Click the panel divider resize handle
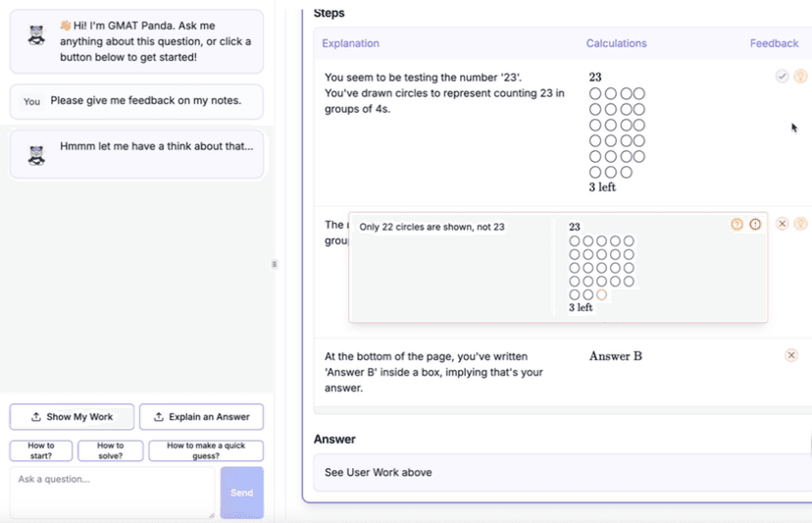812x523 pixels. (x=275, y=264)
